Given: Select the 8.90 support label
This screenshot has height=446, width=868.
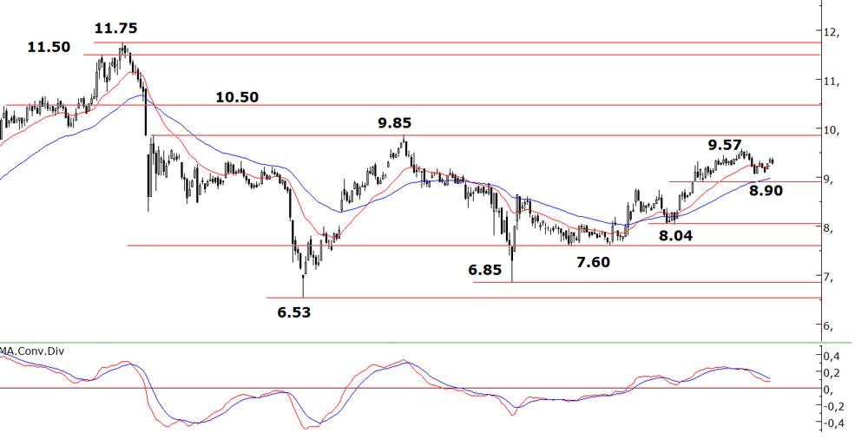Looking at the screenshot, I should tap(766, 191).
